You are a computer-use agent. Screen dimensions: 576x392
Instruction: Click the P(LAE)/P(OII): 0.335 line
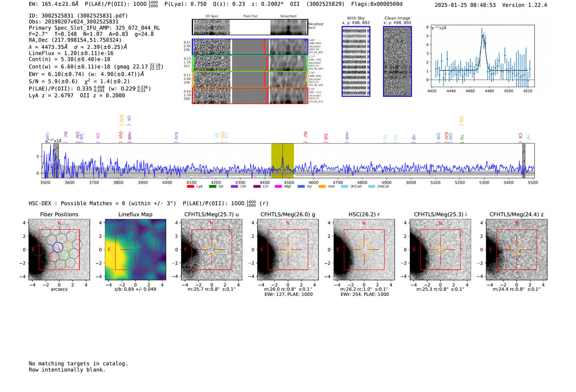point(90,88)
